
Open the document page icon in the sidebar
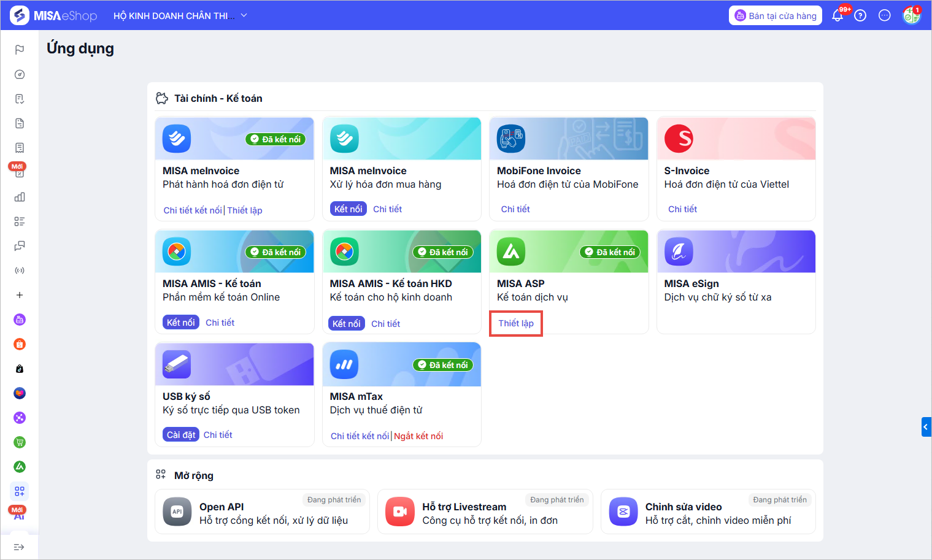click(20, 123)
